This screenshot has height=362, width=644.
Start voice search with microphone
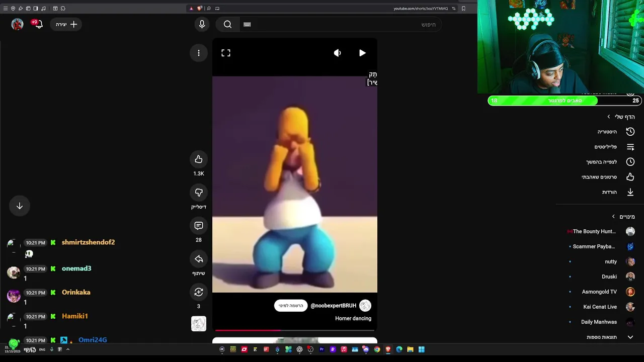pos(202,24)
